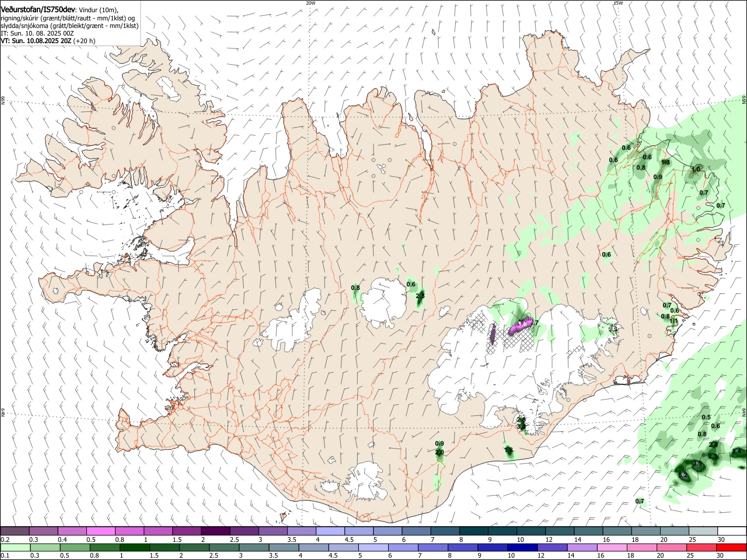The image size is (747, 560).
Task: Click the Veðurstofan/IS750dev title text
Action: (x=38, y=9)
